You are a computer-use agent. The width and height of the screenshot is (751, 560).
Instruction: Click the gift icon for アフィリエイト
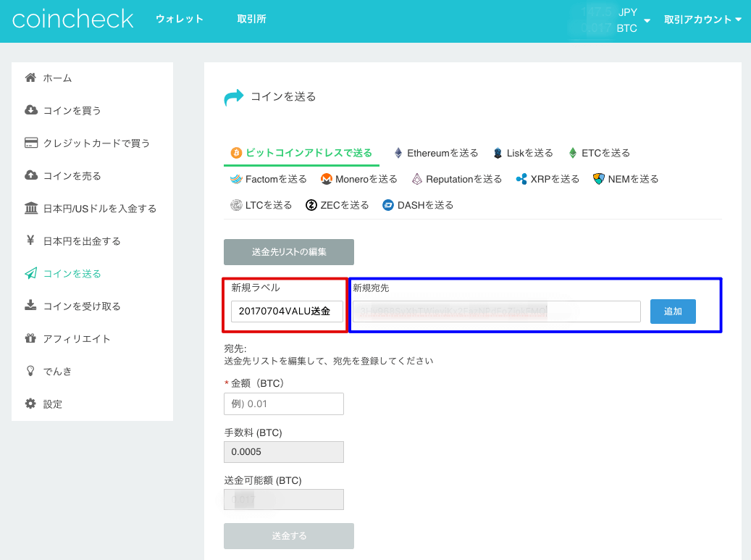click(x=30, y=338)
